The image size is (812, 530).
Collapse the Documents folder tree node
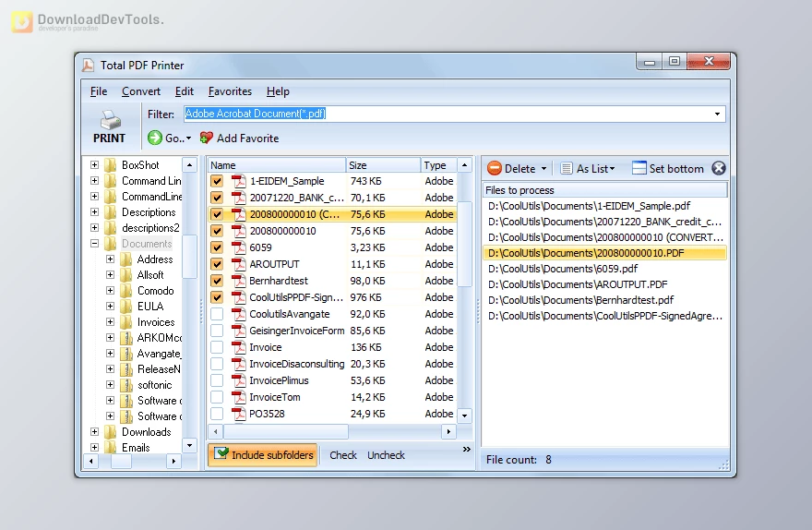coord(94,244)
